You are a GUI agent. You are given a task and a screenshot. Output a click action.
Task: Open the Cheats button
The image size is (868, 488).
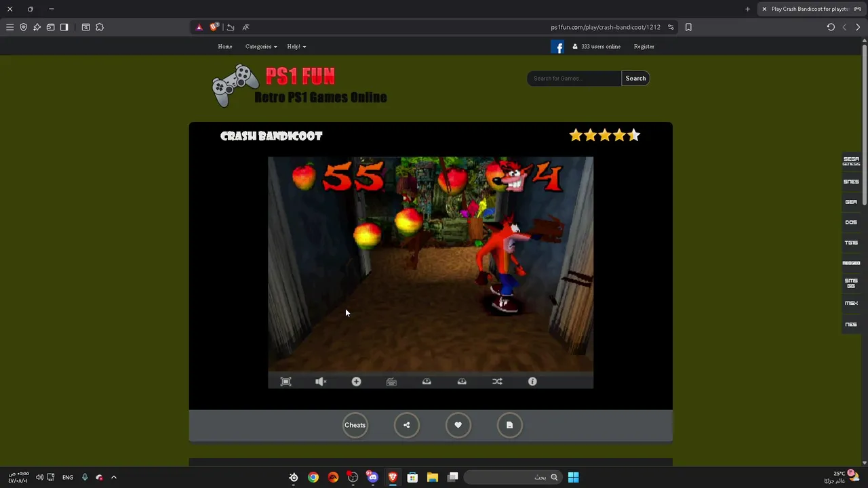tap(355, 425)
